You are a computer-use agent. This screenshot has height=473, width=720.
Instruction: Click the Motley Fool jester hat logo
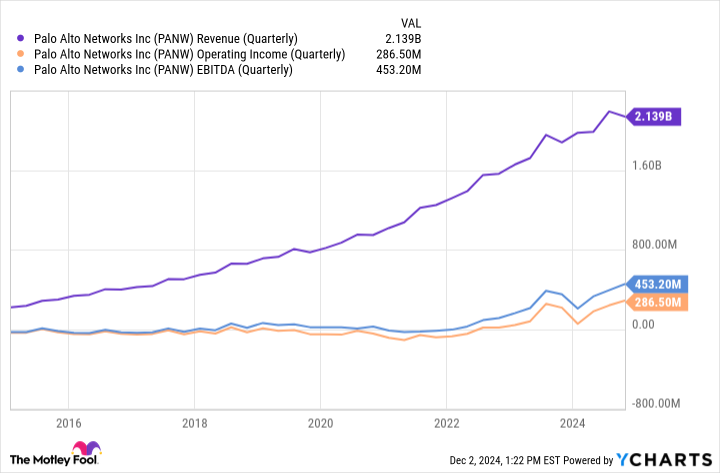click(86, 448)
